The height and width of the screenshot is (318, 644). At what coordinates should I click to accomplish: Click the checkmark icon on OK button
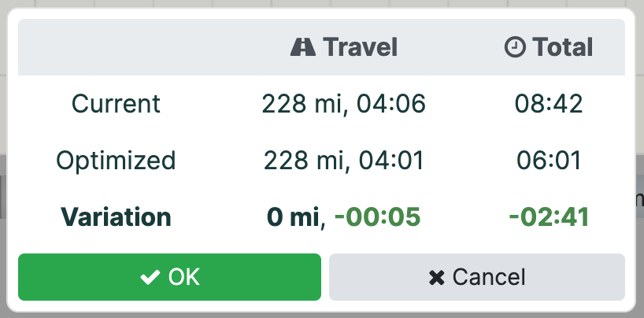[150, 277]
